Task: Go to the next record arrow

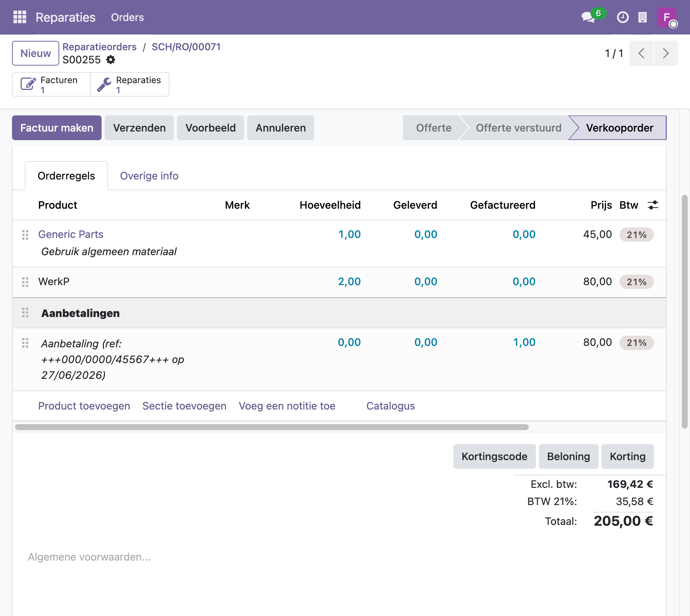Action: [x=666, y=53]
